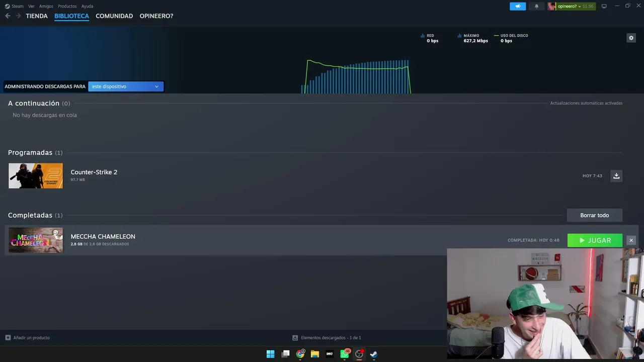Viewport: 644px width, 362px height.
Task: Open OBS Studio from the taskbar
Action: click(x=359, y=354)
